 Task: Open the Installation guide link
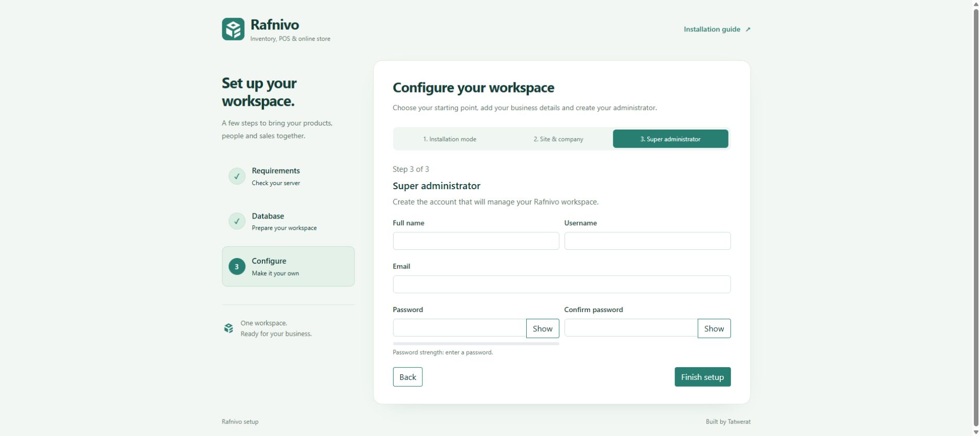pyautogui.click(x=717, y=29)
